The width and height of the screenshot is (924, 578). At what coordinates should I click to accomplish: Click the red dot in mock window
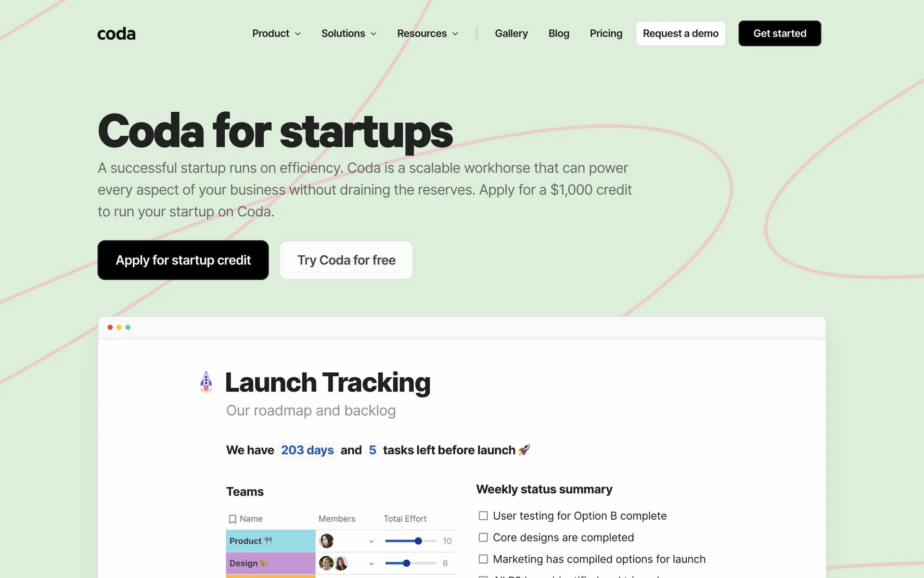pos(110,328)
